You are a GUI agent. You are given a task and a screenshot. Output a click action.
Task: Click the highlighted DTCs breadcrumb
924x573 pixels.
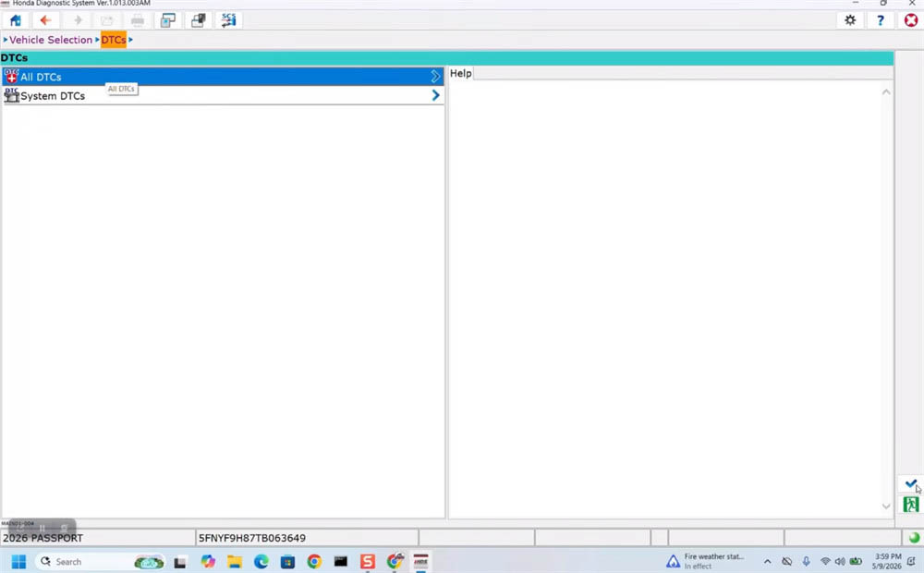pyautogui.click(x=113, y=40)
